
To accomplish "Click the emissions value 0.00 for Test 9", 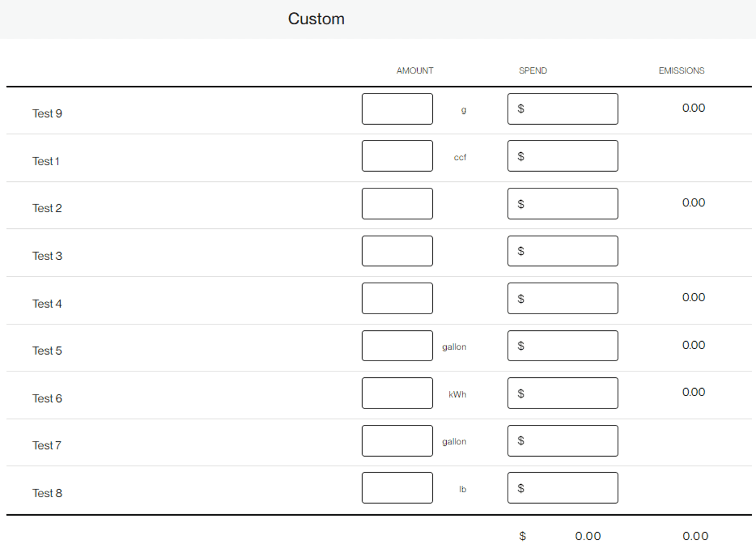I will point(693,108).
